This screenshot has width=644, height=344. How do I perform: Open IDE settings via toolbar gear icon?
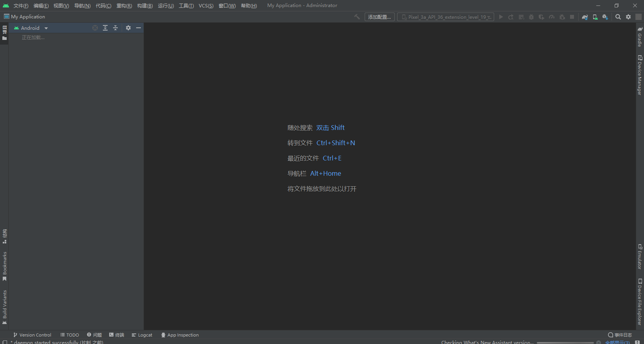628,17
